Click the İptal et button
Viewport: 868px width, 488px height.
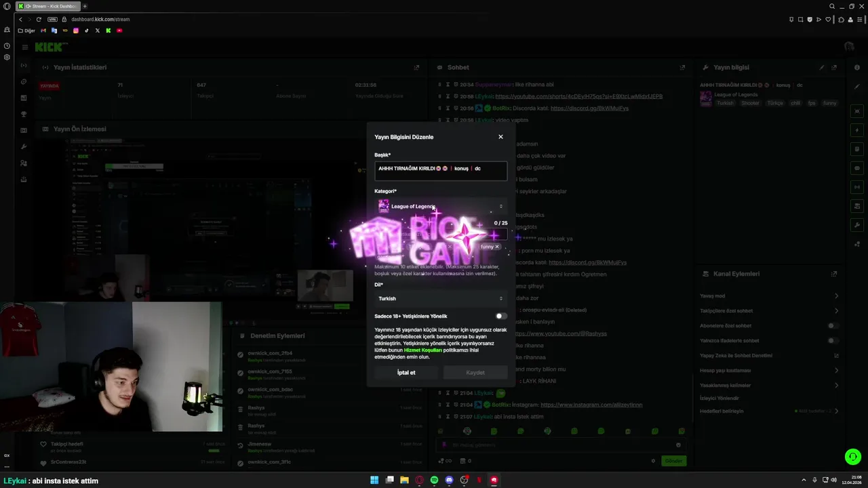(406, 372)
